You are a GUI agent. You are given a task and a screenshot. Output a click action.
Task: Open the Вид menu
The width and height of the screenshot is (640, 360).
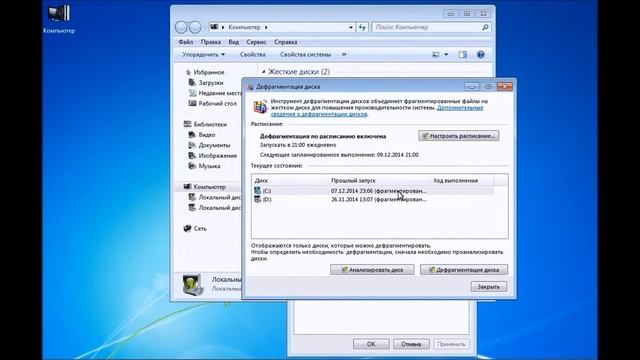coord(233,42)
